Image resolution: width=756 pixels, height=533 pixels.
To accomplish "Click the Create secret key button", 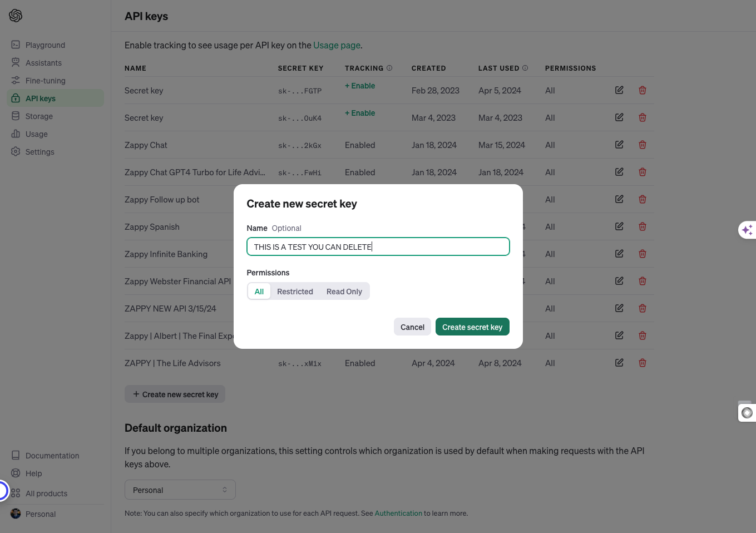I will tap(472, 327).
